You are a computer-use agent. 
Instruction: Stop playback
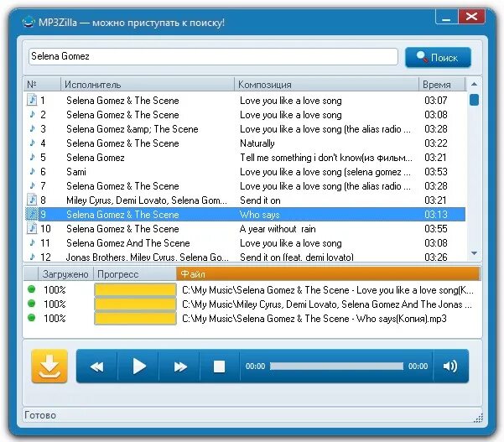click(x=220, y=367)
